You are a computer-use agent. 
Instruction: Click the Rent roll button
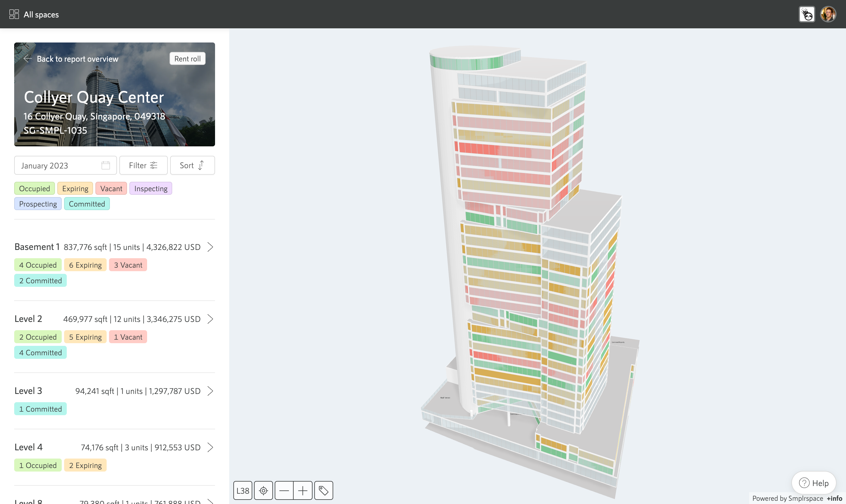[x=187, y=59]
